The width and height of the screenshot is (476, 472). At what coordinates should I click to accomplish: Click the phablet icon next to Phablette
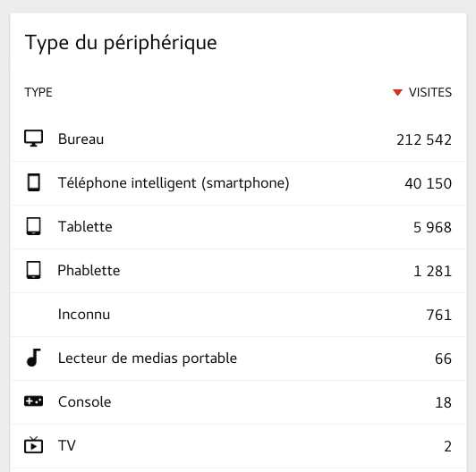pyautogui.click(x=33, y=270)
